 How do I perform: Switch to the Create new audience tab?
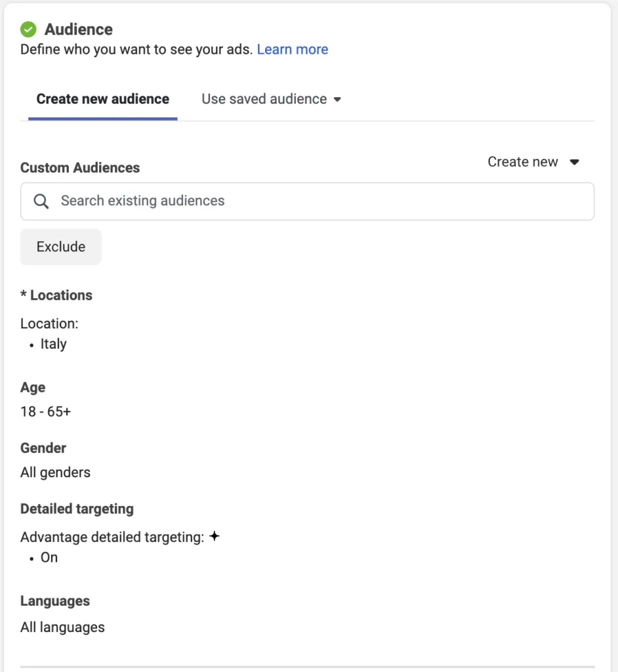[x=102, y=99]
